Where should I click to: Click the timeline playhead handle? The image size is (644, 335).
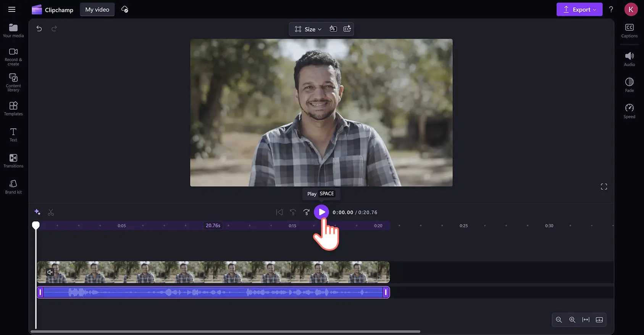click(x=36, y=225)
